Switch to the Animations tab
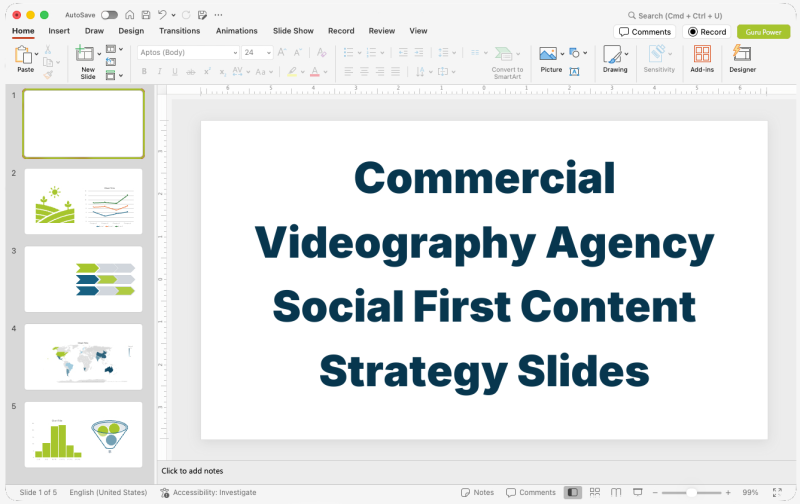This screenshot has height=504, width=800. tap(236, 31)
